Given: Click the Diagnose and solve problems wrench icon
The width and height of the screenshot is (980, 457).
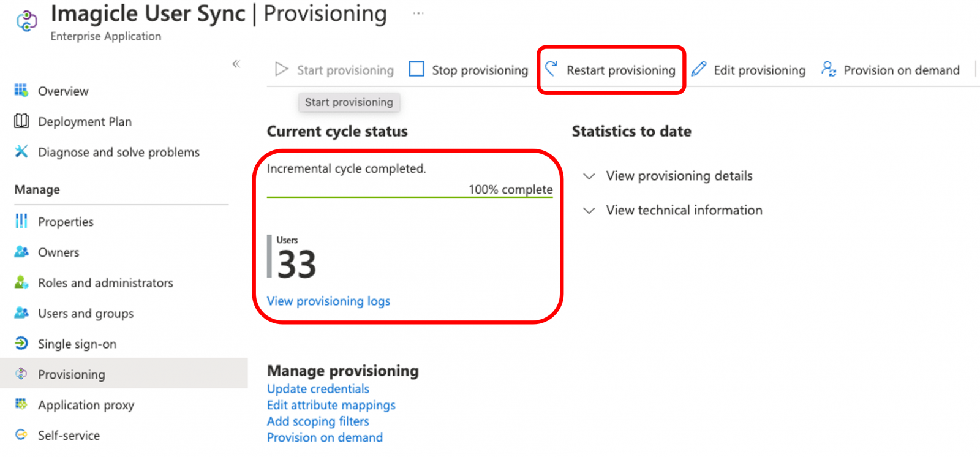Looking at the screenshot, I should (x=21, y=151).
